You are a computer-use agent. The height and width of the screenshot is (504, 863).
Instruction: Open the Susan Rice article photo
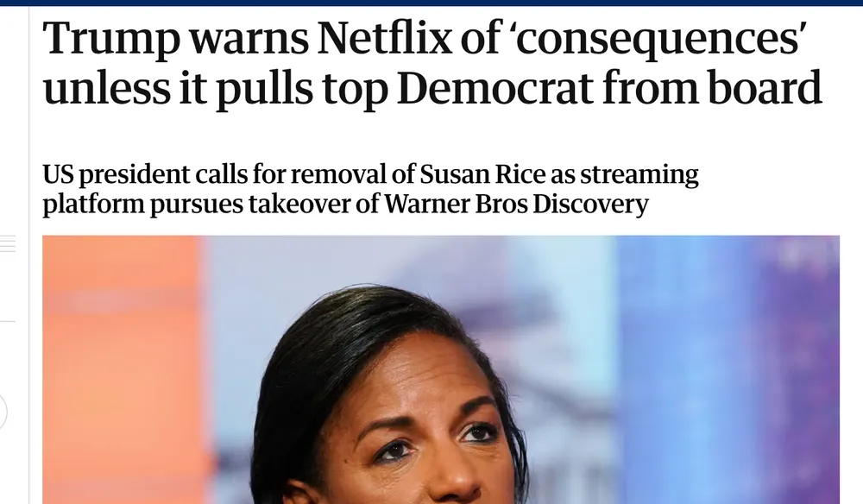click(x=441, y=369)
